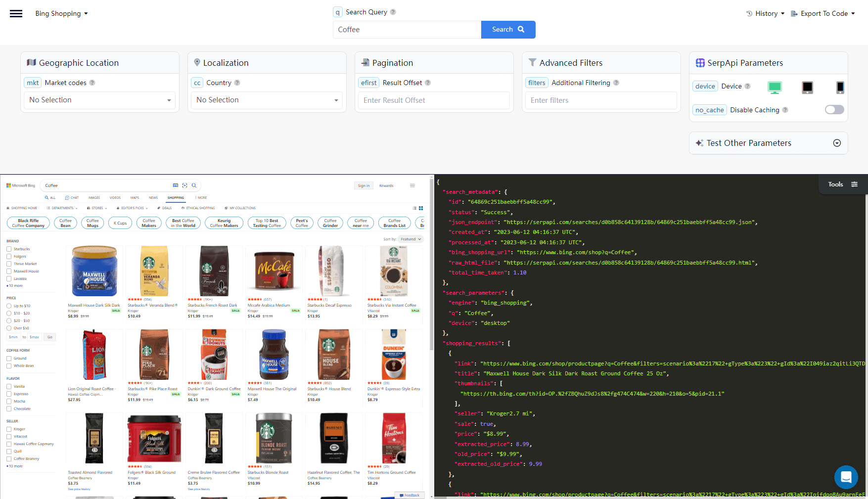Image resolution: width=868 pixels, height=499 pixels.
Task: Click the grid view icon above shopping results
Action: (421, 208)
